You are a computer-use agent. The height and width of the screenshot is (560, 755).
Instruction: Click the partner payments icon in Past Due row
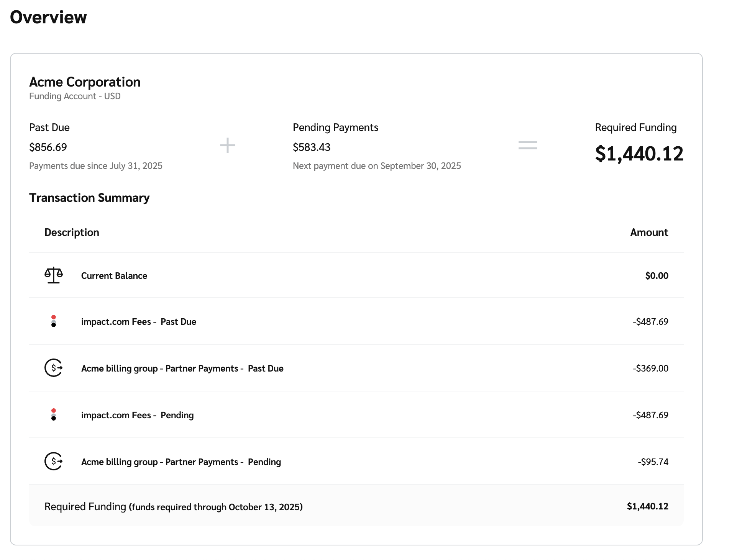tap(54, 368)
